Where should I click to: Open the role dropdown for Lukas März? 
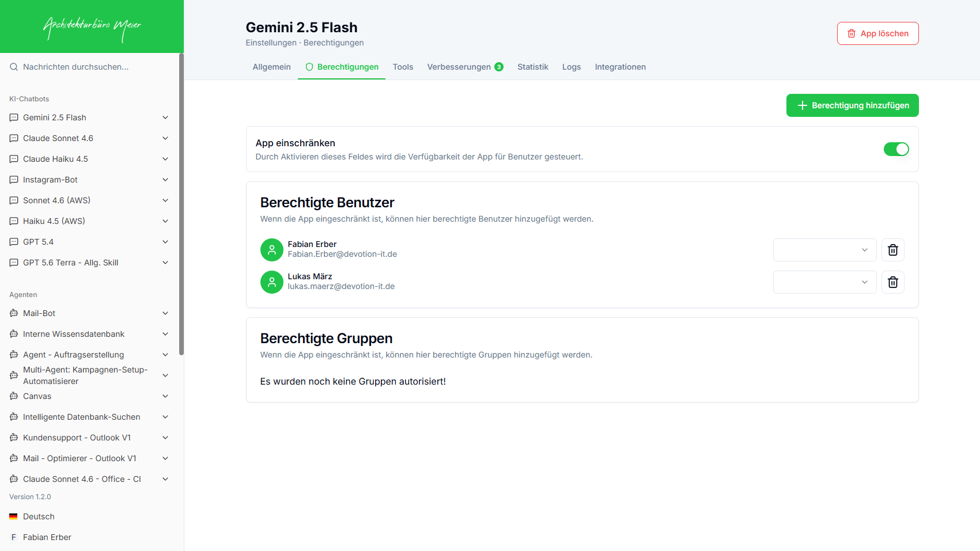point(825,282)
